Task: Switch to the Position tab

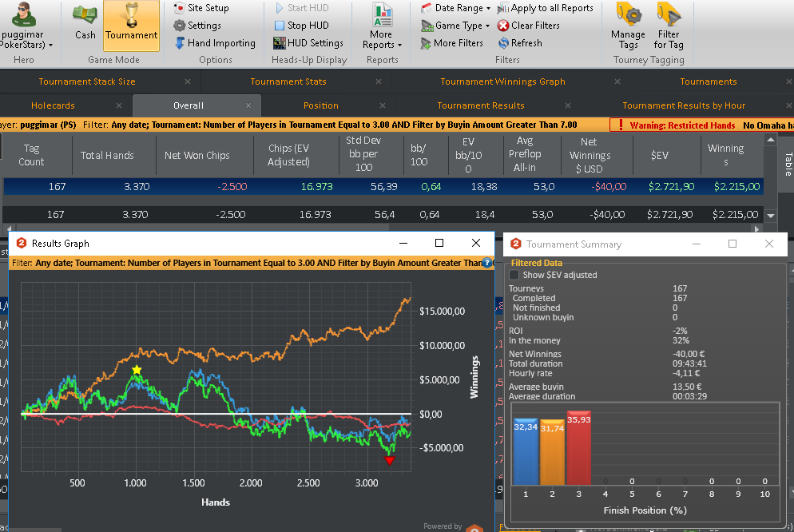Action: coord(320,105)
